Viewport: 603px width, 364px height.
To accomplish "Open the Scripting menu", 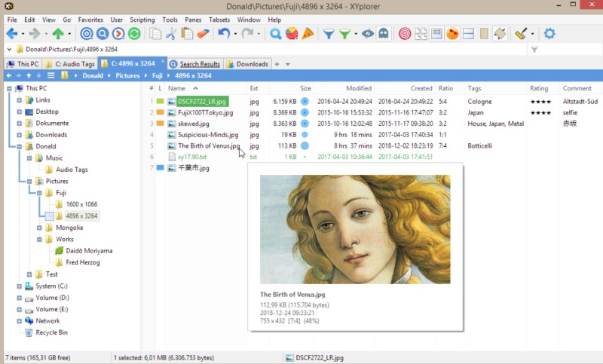I will point(142,20).
